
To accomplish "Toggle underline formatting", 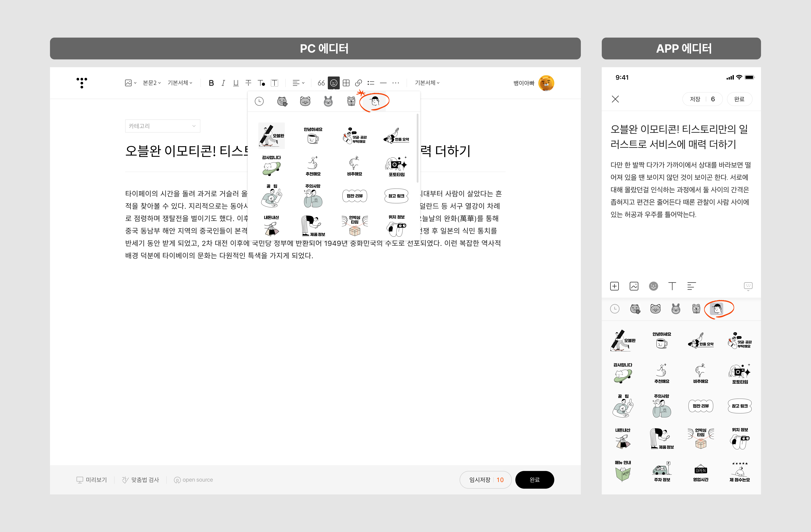I will [x=235, y=83].
